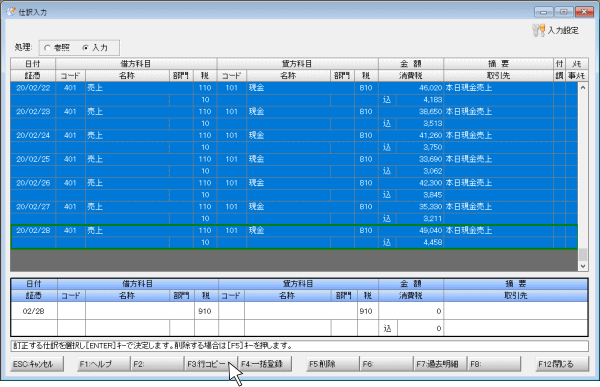Image resolution: width=600 pixels, height=387 pixels.
Task: Click the ESC:キャンセル button
Action: 37,364
